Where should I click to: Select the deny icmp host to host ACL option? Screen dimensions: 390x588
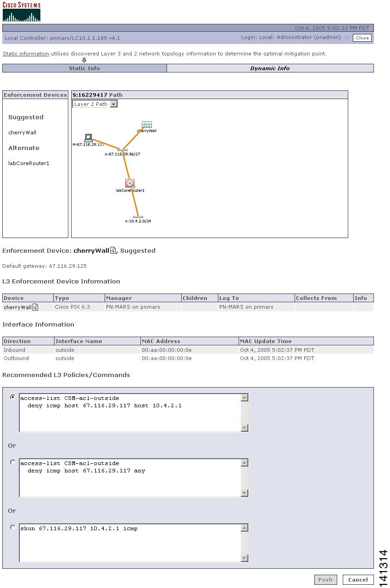pos(12,397)
